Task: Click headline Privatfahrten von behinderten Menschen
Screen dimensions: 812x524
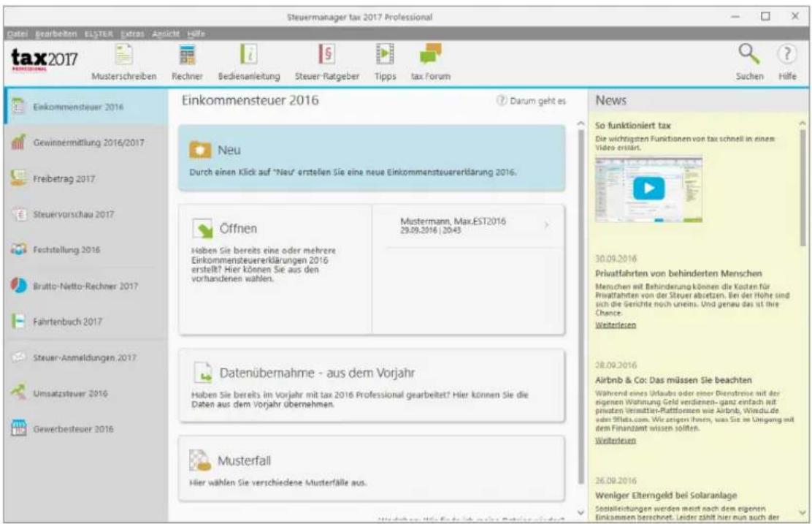Action: [678, 273]
